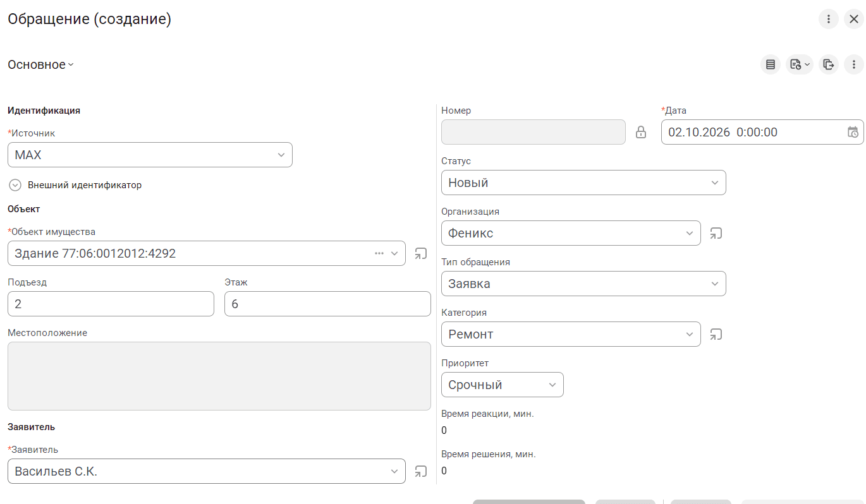Open linked record icon beside Объект имущества
The width and height of the screenshot is (866, 504).
click(x=421, y=253)
